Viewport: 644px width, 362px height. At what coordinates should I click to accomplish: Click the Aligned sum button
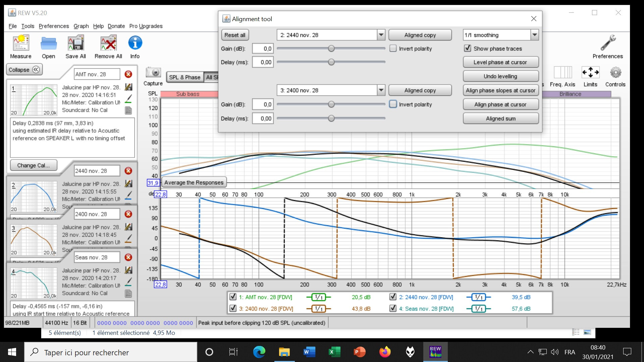[500, 119]
